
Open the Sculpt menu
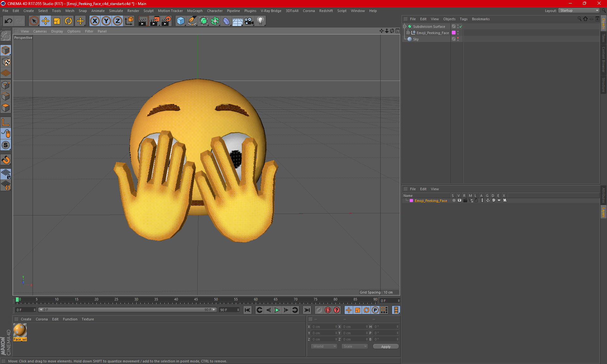[148, 11]
